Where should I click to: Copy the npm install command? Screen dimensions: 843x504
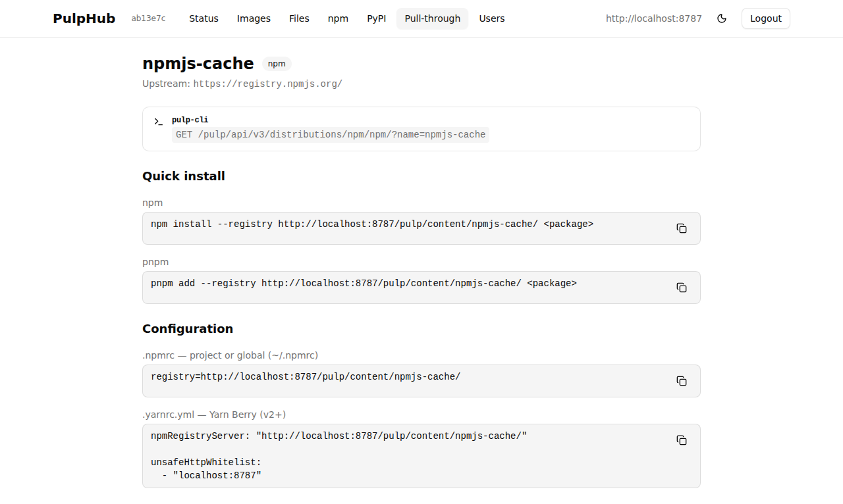point(681,228)
